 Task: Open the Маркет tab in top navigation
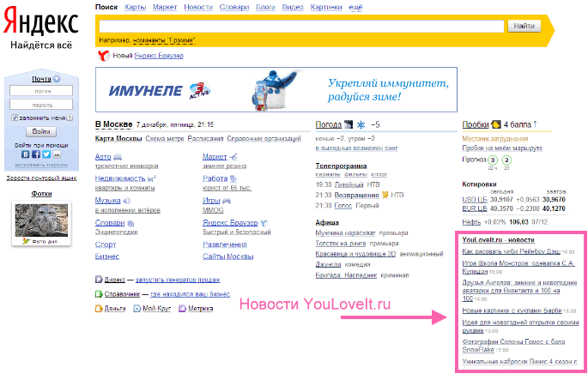point(165,7)
